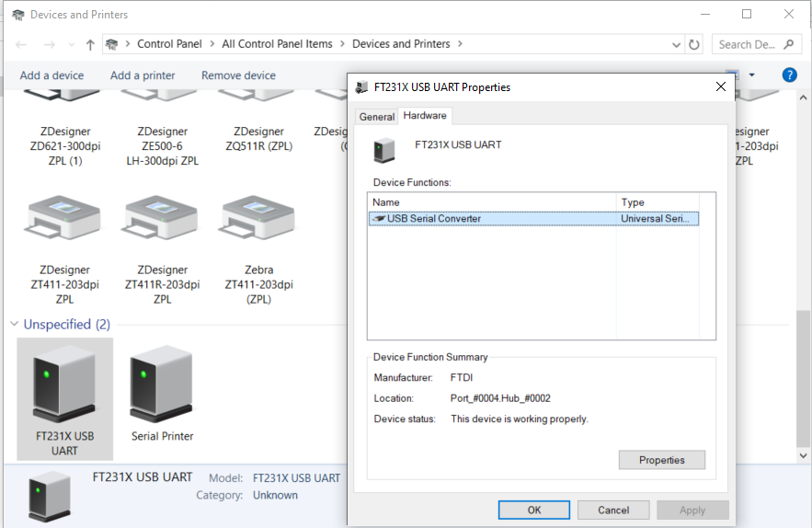The height and width of the screenshot is (528, 812).
Task: Click the scrollbar up arrow
Action: 803,98
